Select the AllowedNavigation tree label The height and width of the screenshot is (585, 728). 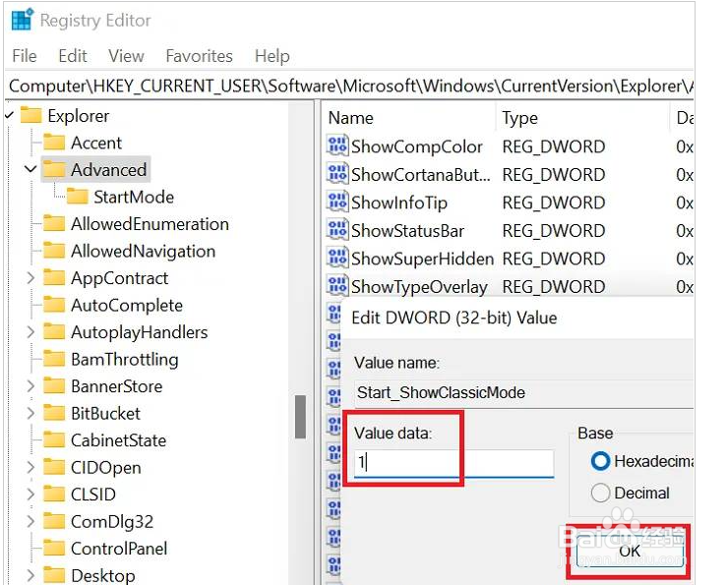pyautogui.click(x=143, y=251)
